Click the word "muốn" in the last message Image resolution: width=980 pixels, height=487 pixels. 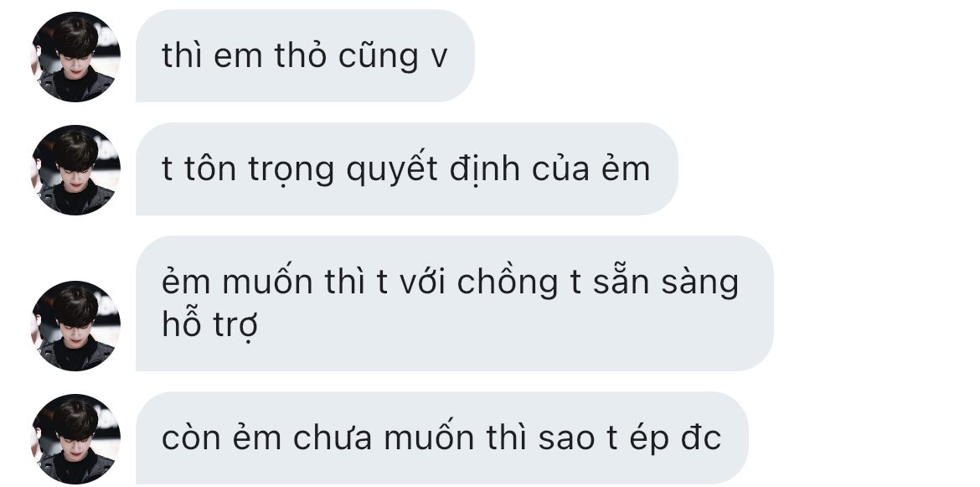click(429, 436)
